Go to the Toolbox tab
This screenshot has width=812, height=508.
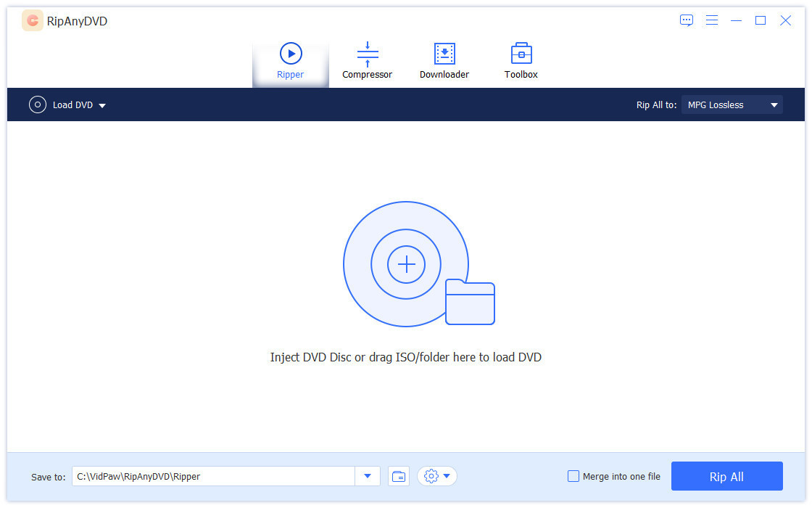click(521, 61)
